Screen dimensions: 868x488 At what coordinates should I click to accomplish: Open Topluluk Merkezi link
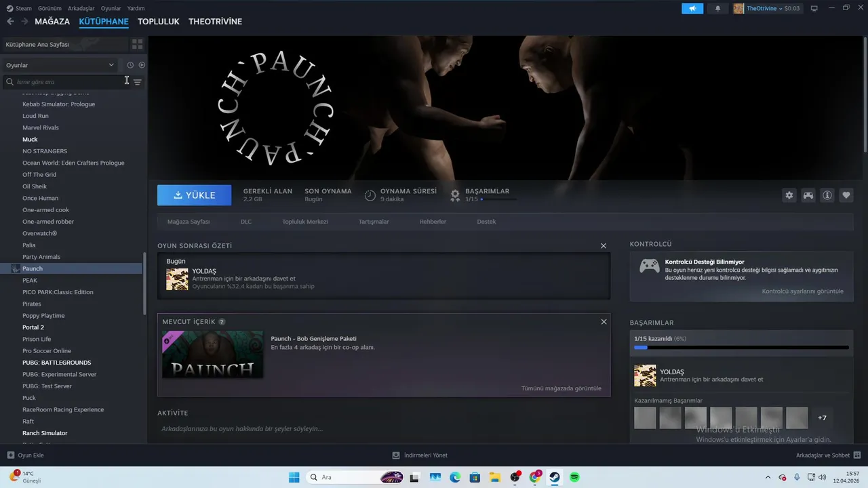pyautogui.click(x=305, y=222)
